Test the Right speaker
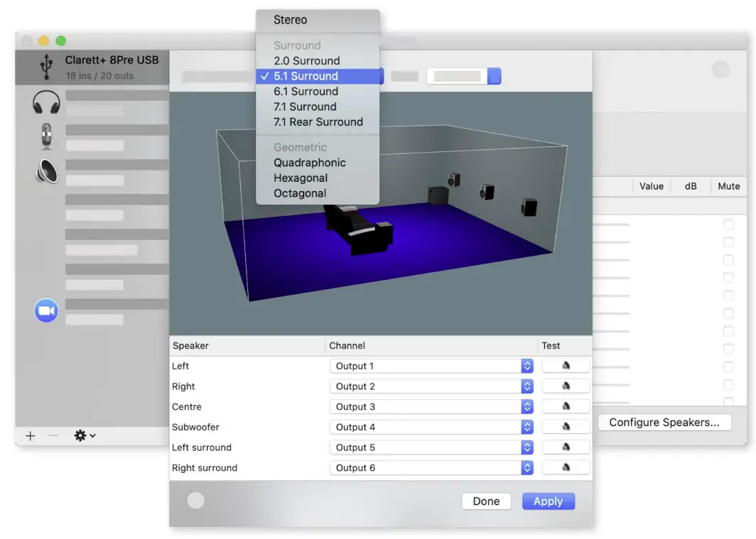756x539 pixels. click(x=566, y=386)
